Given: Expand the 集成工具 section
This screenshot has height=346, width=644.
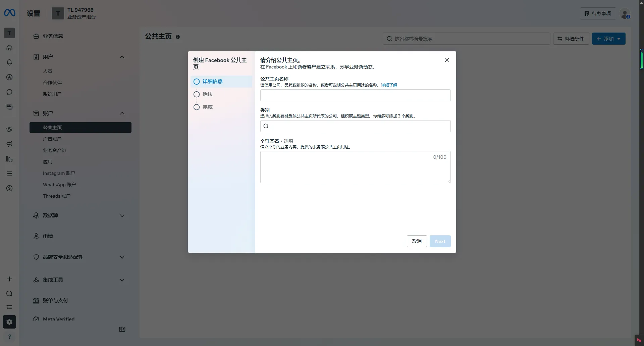Looking at the screenshot, I should [122, 280].
